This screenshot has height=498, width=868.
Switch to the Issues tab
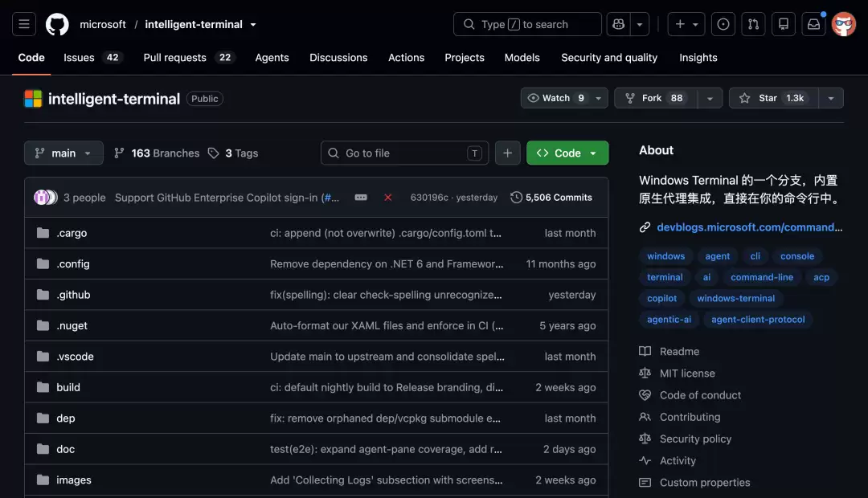click(92, 58)
